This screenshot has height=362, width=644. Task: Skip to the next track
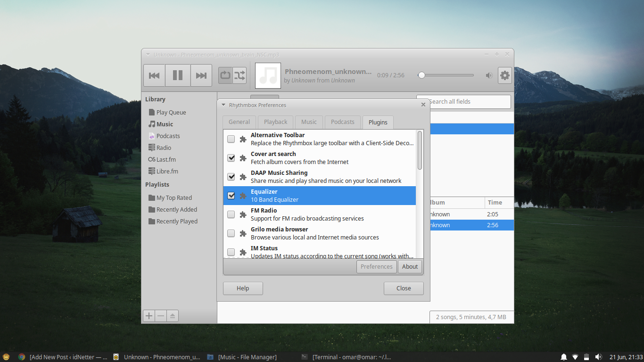[x=201, y=75]
